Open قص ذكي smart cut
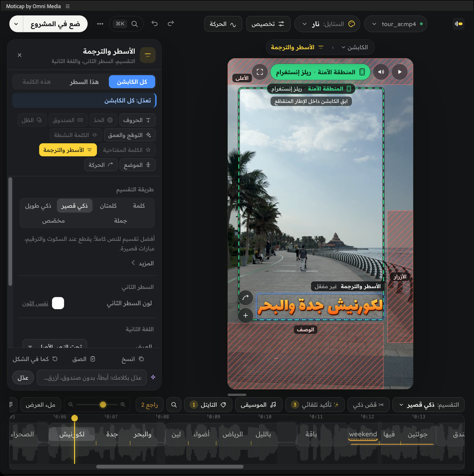474x476 pixels. 369,404
